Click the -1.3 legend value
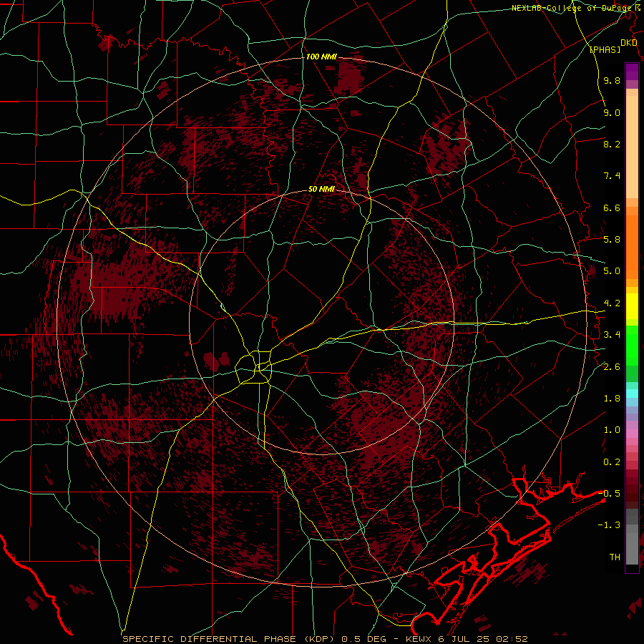 click(x=609, y=525)
